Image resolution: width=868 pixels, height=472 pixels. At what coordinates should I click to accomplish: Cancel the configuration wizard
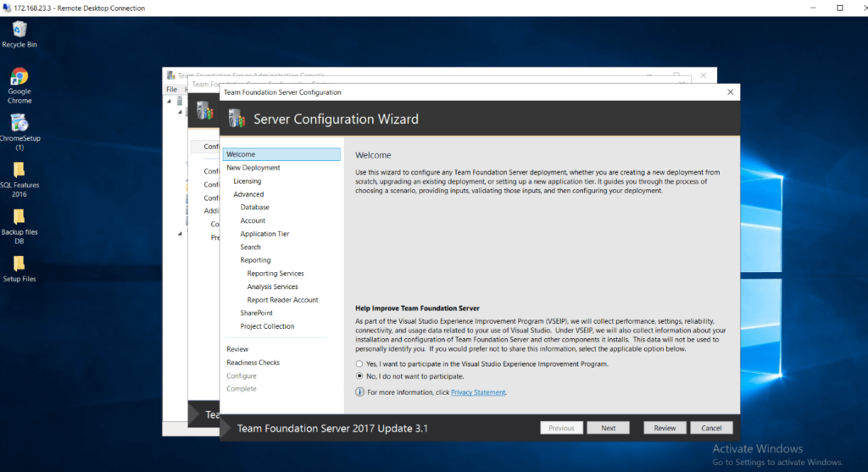[711, 428]
